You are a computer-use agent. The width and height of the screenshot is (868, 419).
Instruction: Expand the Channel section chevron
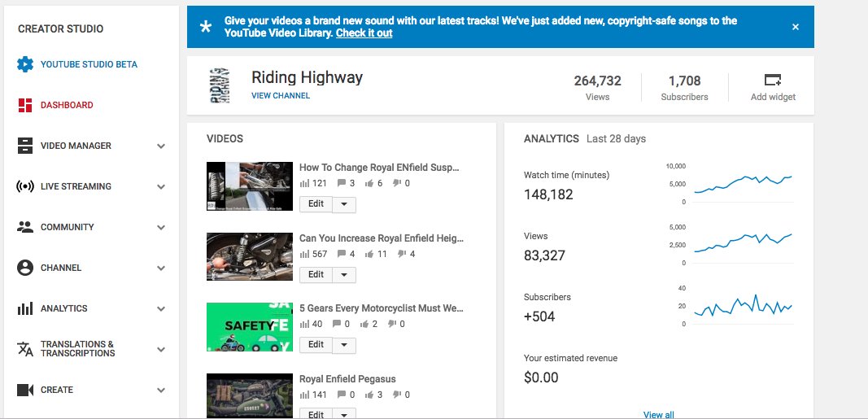pos(161,268)
